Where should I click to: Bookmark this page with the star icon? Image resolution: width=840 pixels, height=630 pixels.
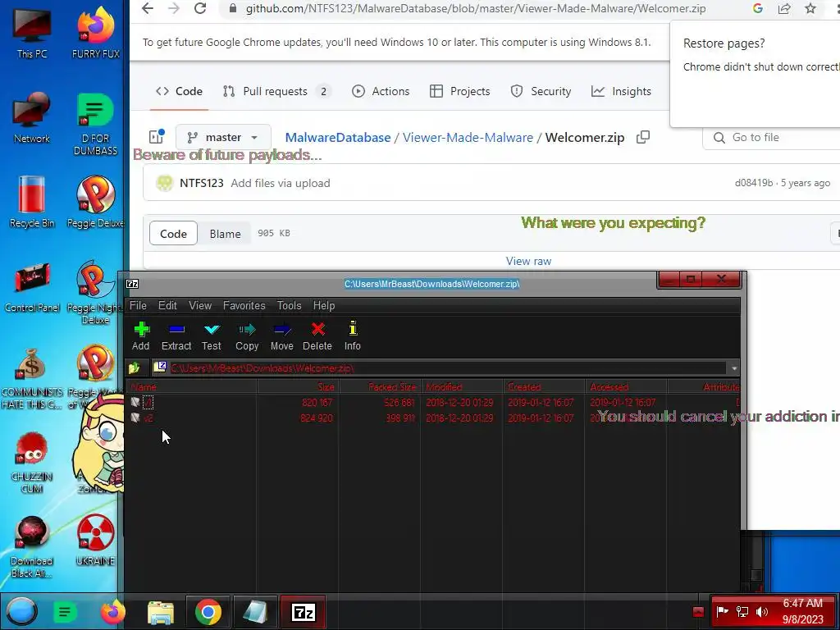coord(810,8)
